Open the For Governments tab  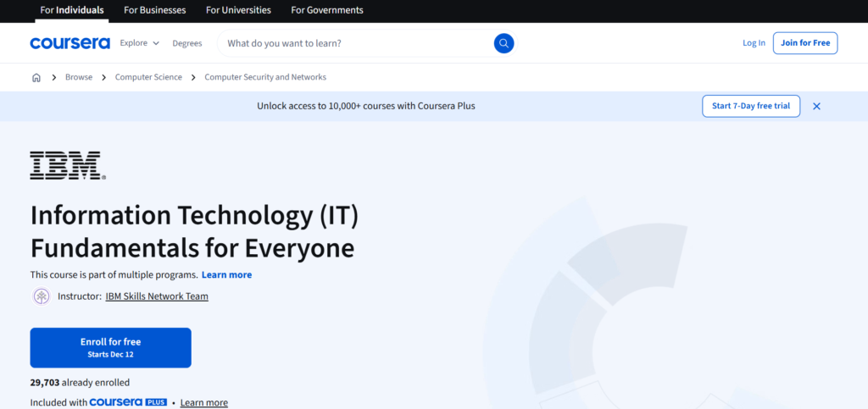pyautogui.click(x=327, y=10)
